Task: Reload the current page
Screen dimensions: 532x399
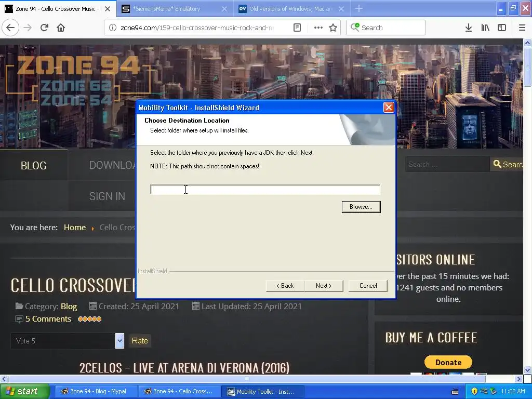Action: coord(44,28)
